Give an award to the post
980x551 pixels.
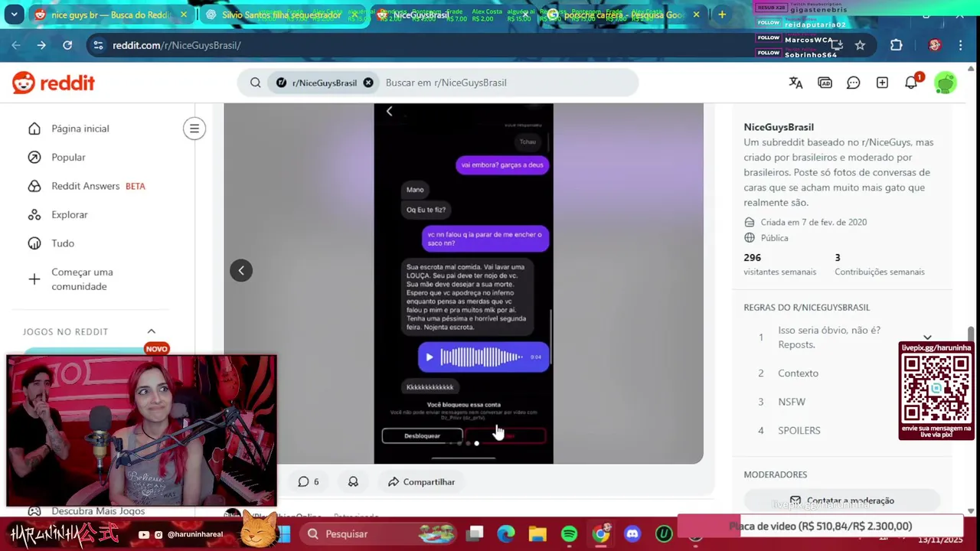[x=353, y=482]
